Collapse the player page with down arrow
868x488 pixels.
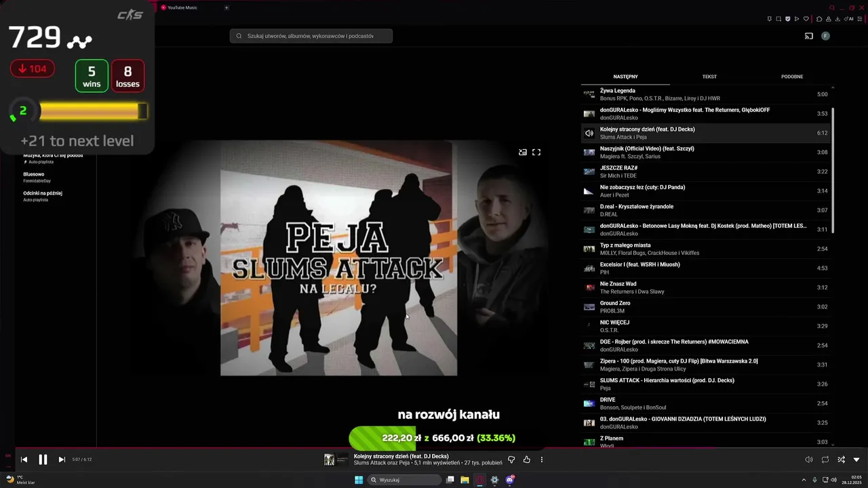tap(856, 460)
